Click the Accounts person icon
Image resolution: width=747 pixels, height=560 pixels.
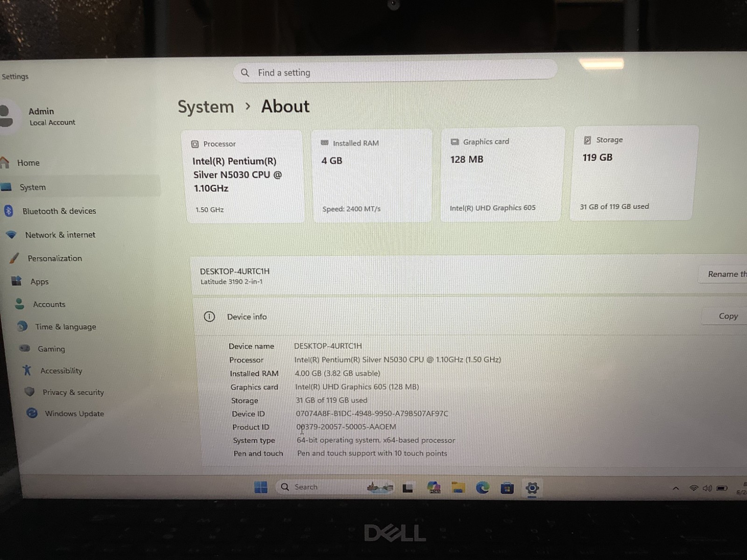20,304
